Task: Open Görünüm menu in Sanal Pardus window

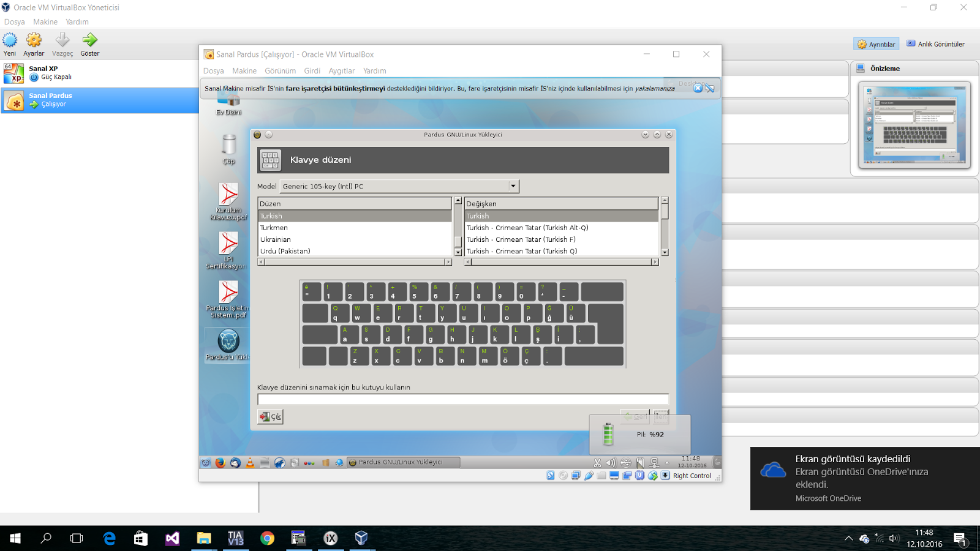Action: (281, 71)
